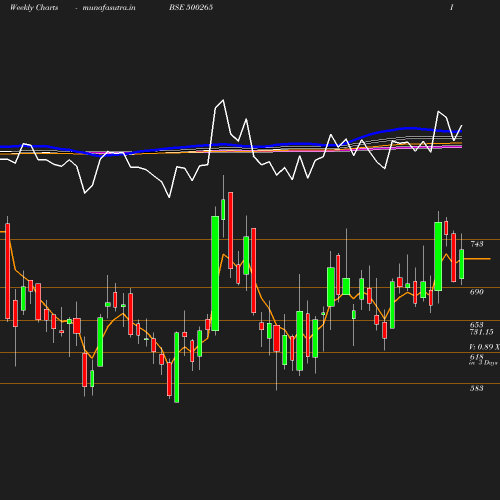Click the tallest green candlestick mid-chart
Screen dimensions: 500x500
point(215,273)
